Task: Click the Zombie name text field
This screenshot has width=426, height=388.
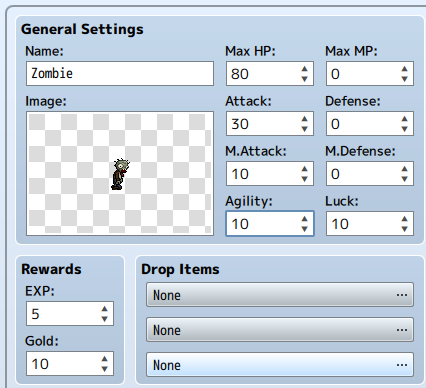Action: point(120,73)
